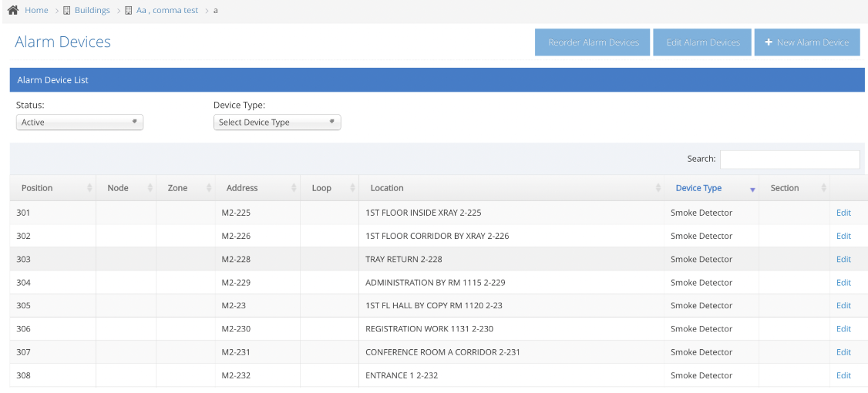The height and width of the screenshot is (393, 868).
Task: Click Reorder Alarm Devices button
Action: coord(592,42)
